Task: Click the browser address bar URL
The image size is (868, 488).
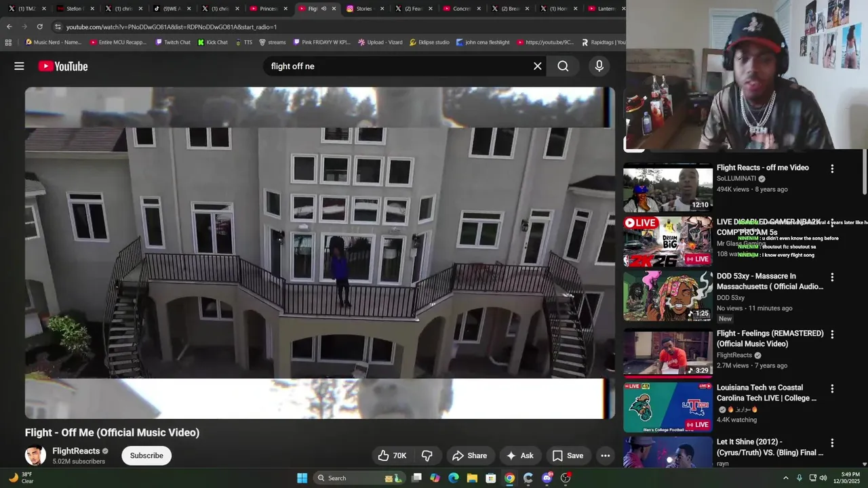Action: point(172,26)
